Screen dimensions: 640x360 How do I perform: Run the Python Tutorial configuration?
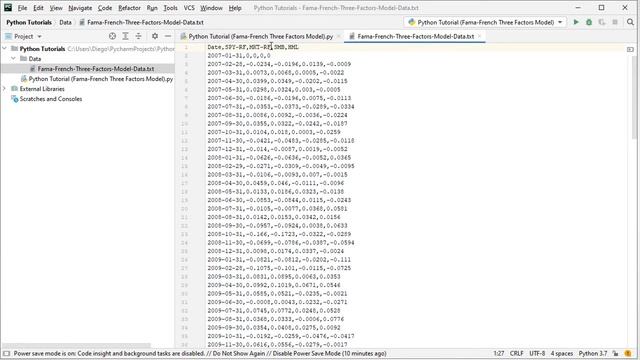click(x=576, y=22)
